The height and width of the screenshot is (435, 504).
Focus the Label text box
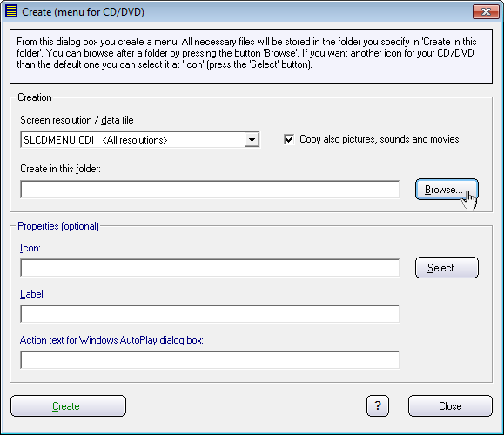pos(210,314)
